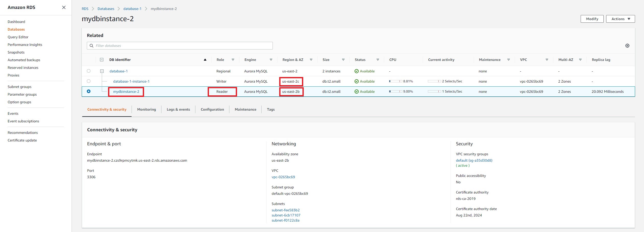Screen dimensions: 644x232
Task: Open Certificate update in sidebar
Action: [22, 140]
